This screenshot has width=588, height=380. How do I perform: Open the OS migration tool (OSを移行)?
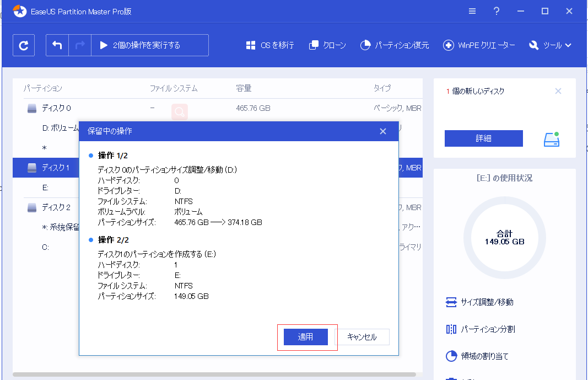click(270, 45)
